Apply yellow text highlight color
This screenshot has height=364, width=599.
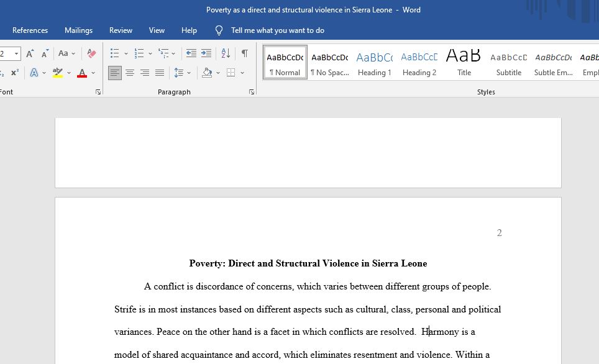coord(58,73)
